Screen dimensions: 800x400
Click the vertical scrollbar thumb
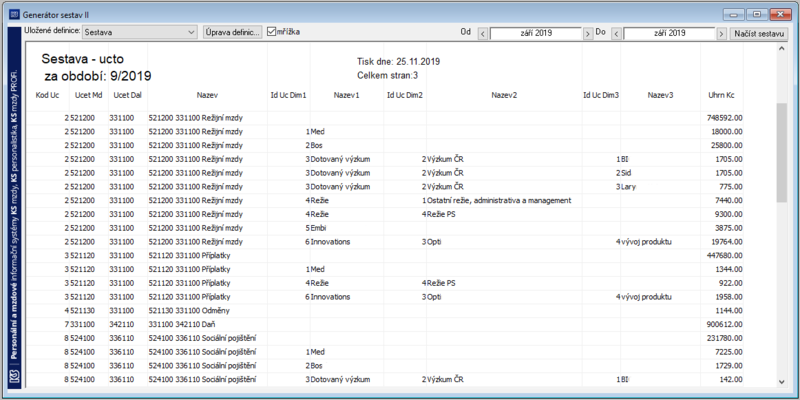coord(781,153)
